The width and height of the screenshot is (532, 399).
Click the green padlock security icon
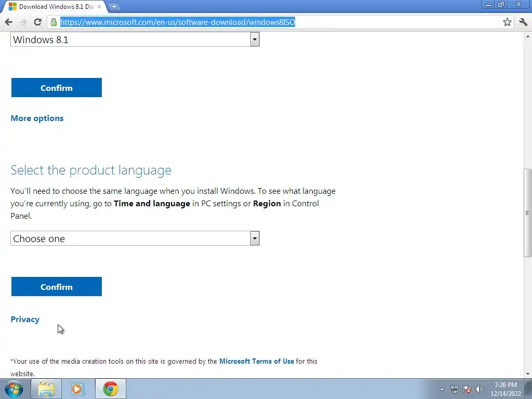pos(54,22)
